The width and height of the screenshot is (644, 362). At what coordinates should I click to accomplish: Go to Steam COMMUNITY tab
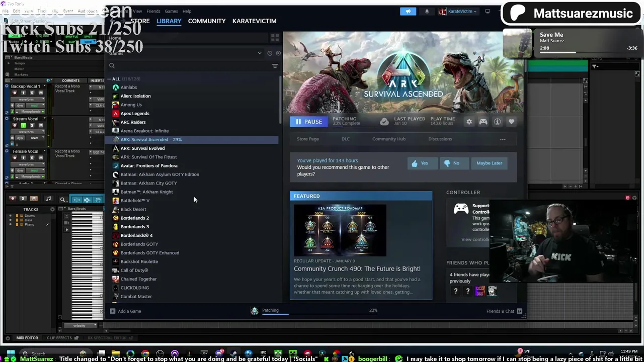coord(207,21)
